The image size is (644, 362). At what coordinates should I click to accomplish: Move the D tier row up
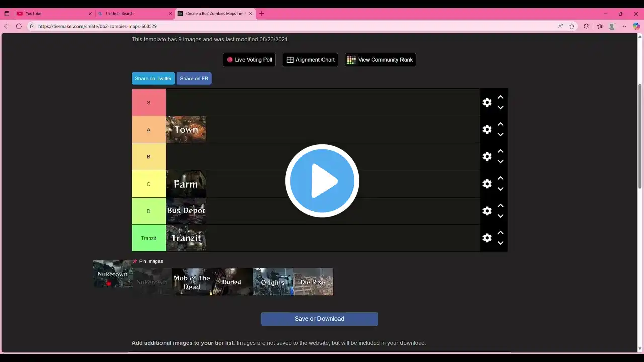(x=500, y=205)
